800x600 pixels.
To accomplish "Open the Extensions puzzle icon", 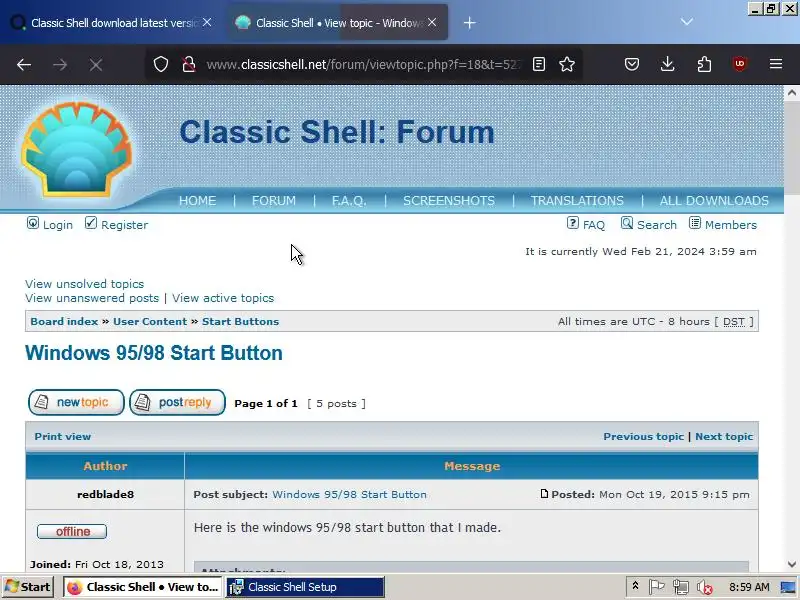I will tap(704, 64).
